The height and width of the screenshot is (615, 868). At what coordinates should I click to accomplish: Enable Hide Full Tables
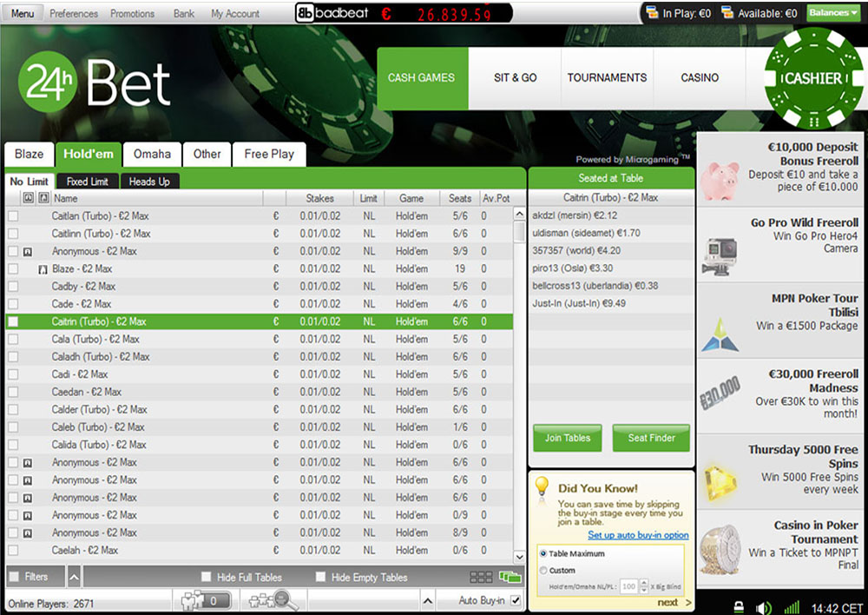(x=206, y=578)
